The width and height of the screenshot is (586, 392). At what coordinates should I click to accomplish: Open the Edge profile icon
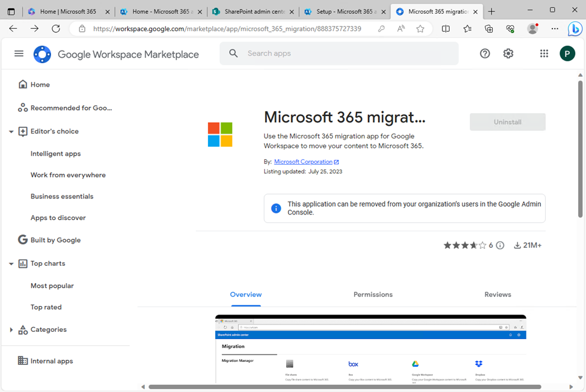[x=532, y=29]
